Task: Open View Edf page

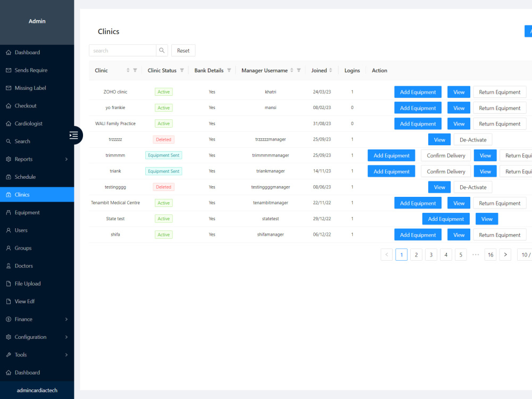Action: click(37, 301)
